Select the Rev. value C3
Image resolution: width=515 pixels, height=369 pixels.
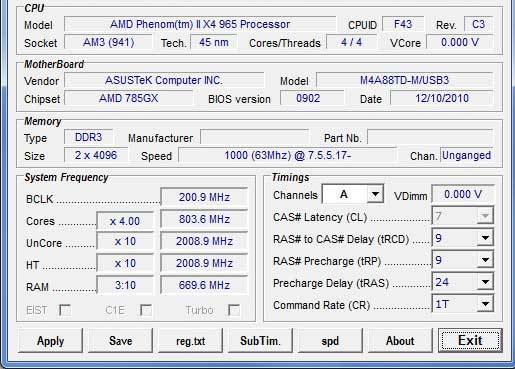click(478, 24)
